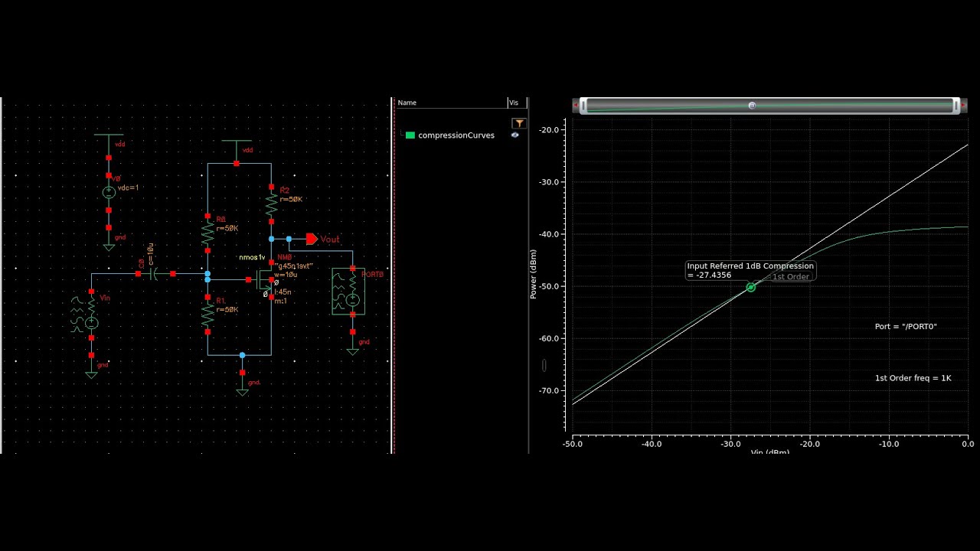Grab the zoom bar right end handle
Screen dimensions: 980x551
(955, 106)
